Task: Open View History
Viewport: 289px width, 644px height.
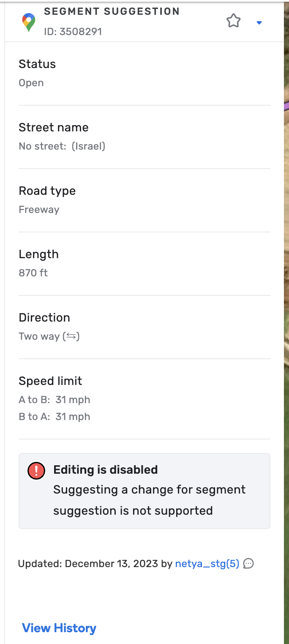Action: pyautogui.click(x=59, y=628)
